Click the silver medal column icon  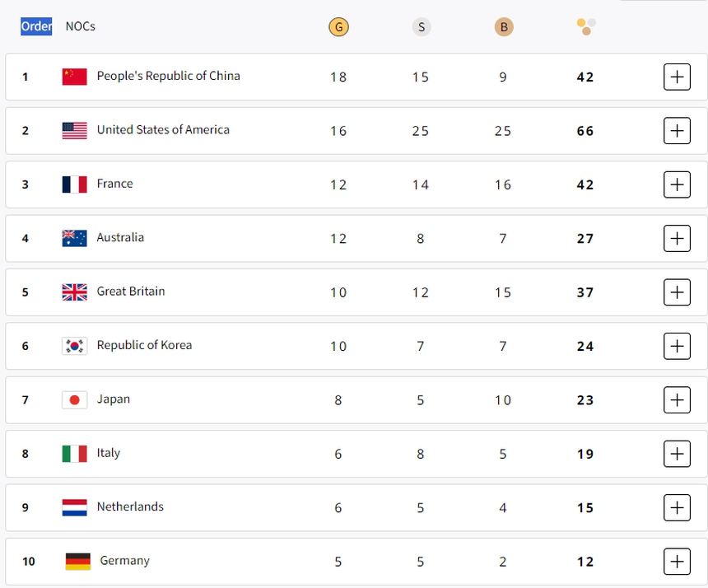pos(421,26)
